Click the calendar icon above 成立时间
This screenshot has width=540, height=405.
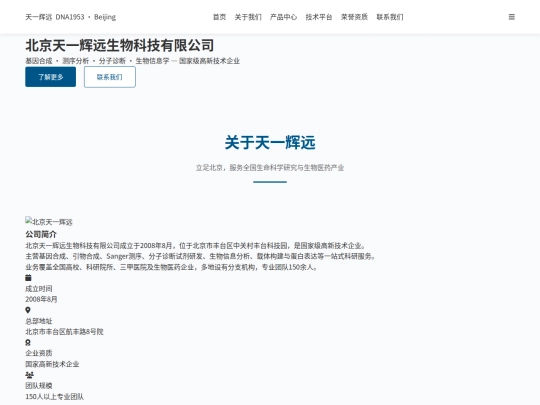(28, 278)
